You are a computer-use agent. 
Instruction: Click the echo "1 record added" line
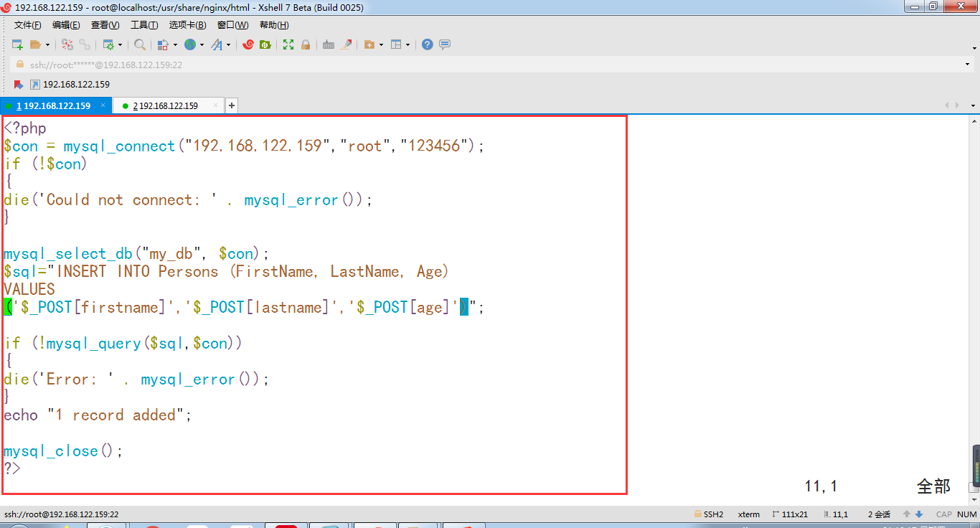pyautogui.click(x=98, y=415)
